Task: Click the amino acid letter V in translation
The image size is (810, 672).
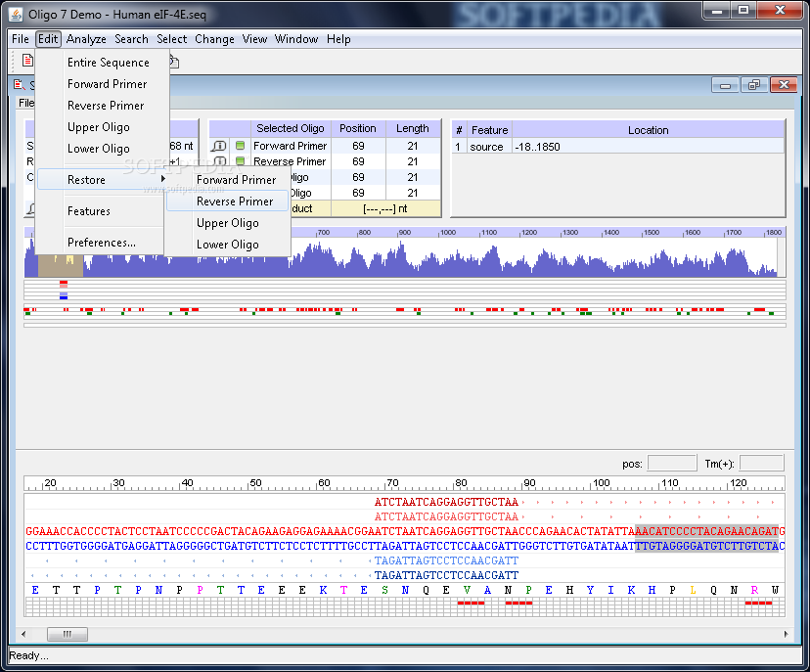Action: point(467,590)
